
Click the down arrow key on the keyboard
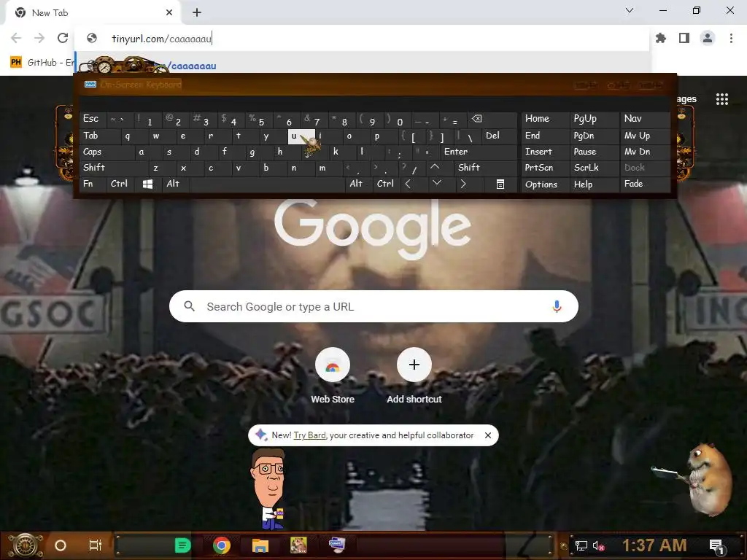(437, 183)
